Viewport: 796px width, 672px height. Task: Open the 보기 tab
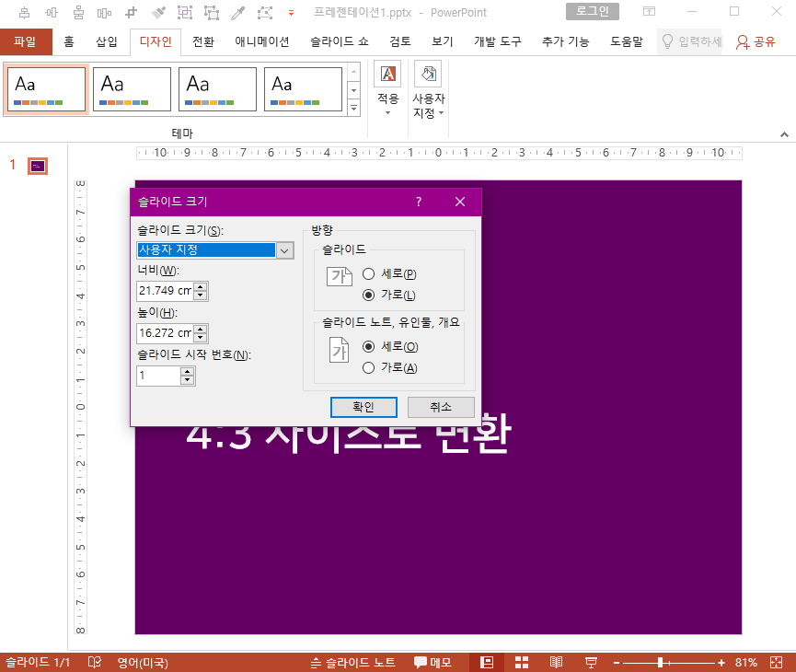tap(442, 41)
